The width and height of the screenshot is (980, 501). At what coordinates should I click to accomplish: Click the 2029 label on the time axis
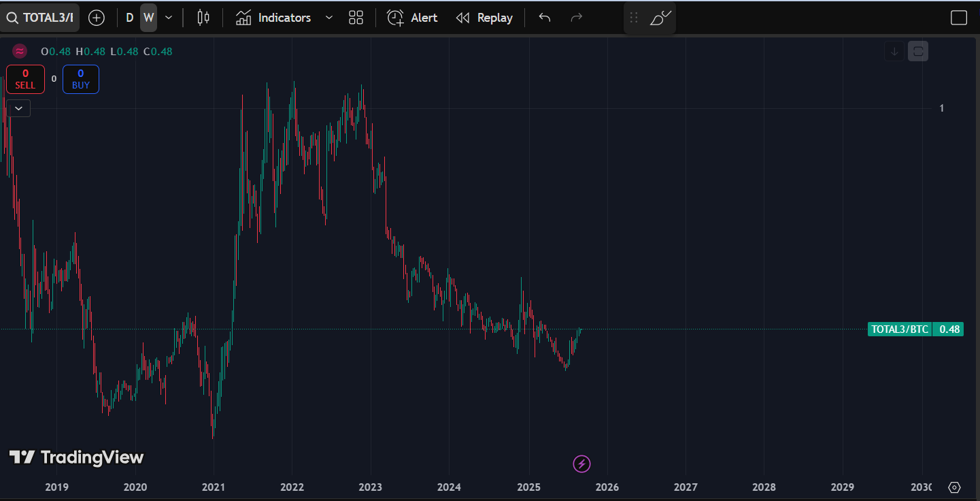tap(843, 487)
